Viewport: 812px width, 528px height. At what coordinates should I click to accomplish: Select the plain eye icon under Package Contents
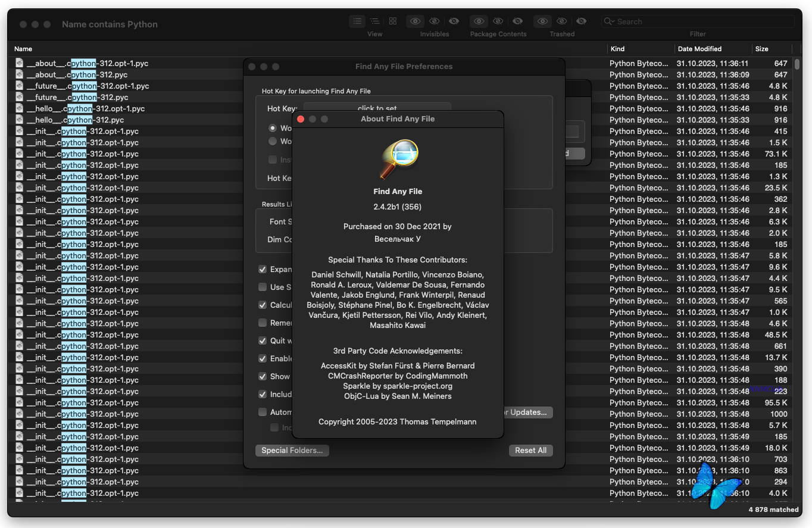coord(479,21)
